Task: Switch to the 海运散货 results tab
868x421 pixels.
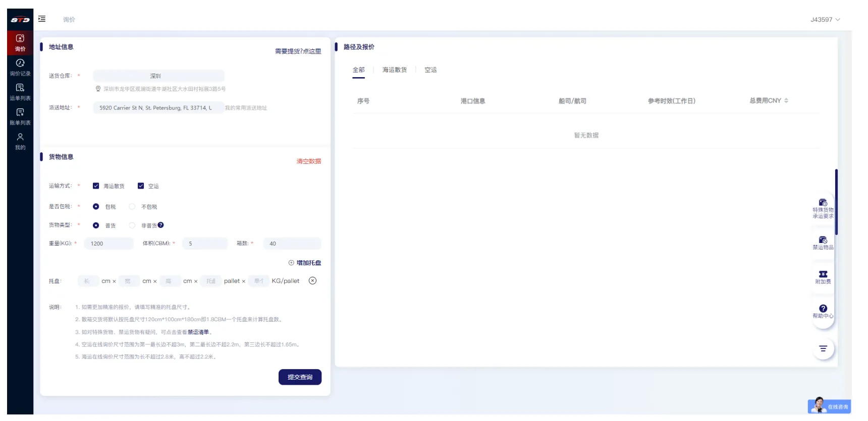Action: [395, 70]
